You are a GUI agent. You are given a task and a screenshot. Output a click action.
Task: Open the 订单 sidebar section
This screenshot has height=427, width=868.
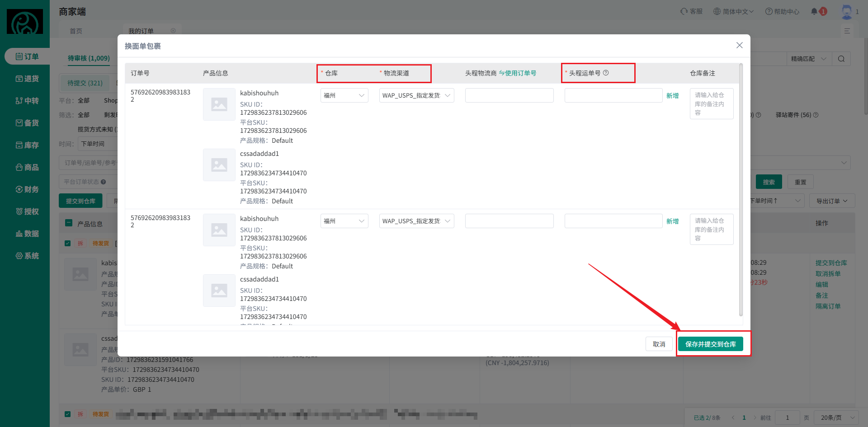pyautogui.click(x=27, y=56)
